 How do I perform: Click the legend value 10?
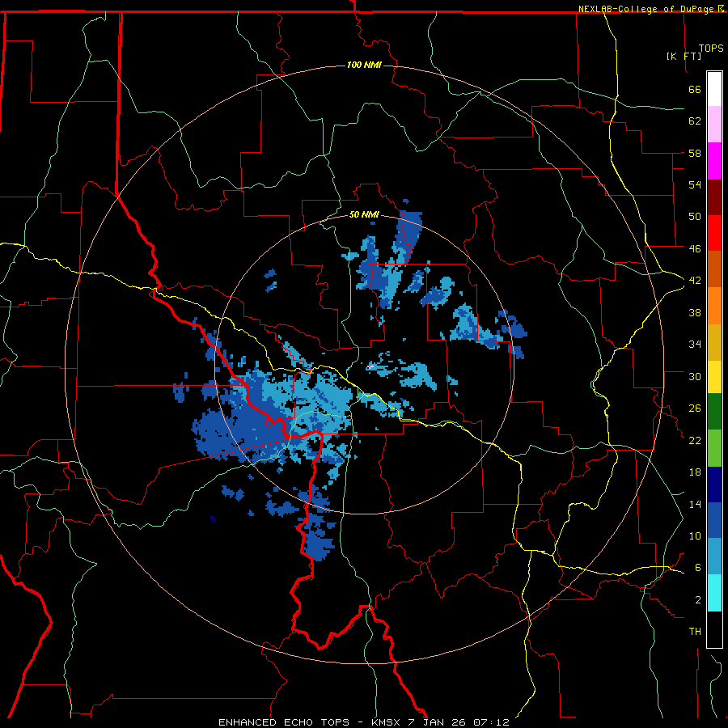[695, 535]
